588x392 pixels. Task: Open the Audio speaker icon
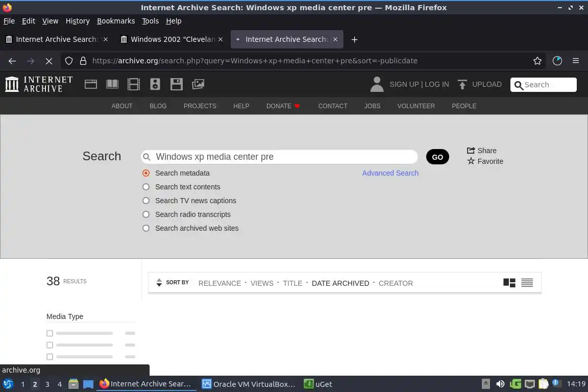coord(155,84)
